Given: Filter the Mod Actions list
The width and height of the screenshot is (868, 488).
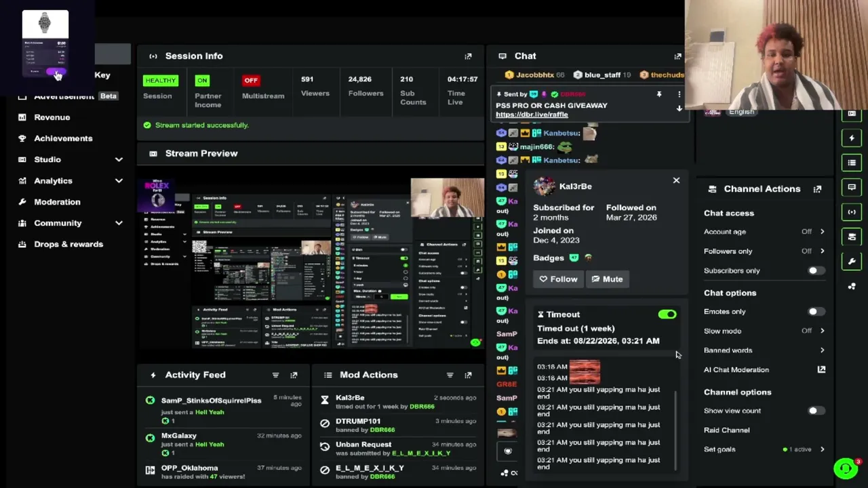Looking at the screenshot, I should point(450,375).
